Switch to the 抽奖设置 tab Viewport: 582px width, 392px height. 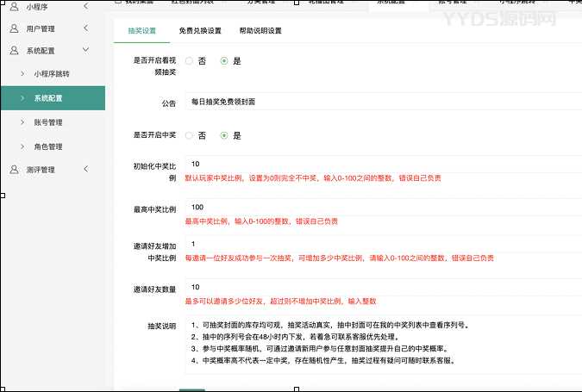tap(141, 31)
